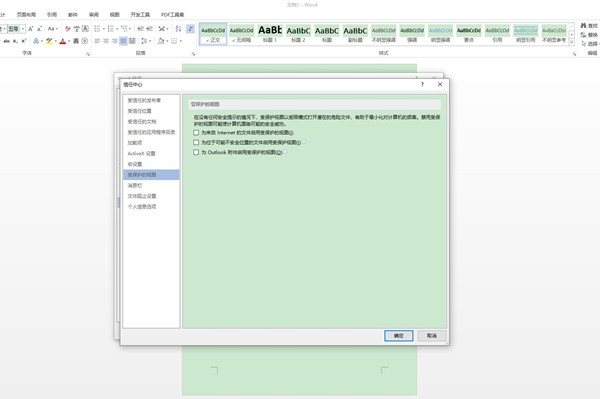Open the Paragraph dialog launcher
The image size is (600, 399).
[x=193, y=54]
